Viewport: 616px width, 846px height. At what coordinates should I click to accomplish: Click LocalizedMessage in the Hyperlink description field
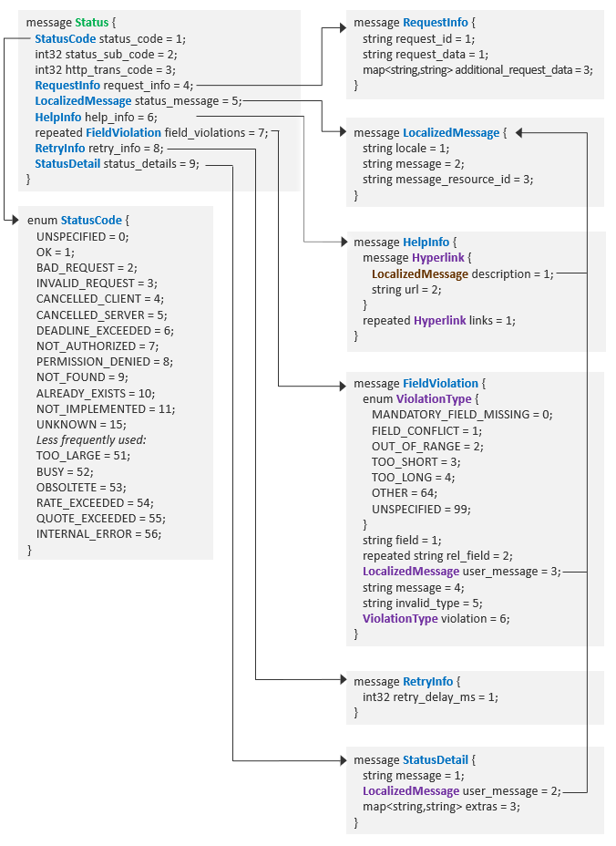click(420, 273)
